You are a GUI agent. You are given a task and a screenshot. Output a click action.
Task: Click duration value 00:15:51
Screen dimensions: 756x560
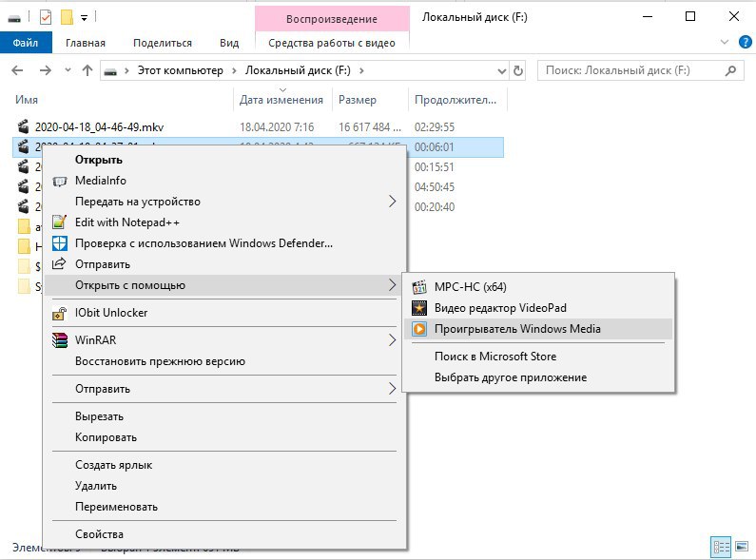coord(435,167)
